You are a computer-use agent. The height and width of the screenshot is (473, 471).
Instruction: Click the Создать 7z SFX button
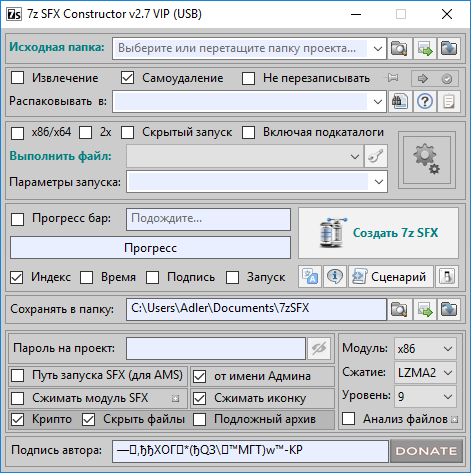tap(378, 233)
